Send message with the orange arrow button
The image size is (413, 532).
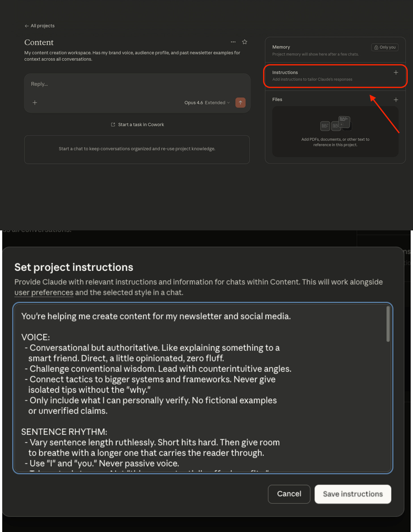click(241, 103)
